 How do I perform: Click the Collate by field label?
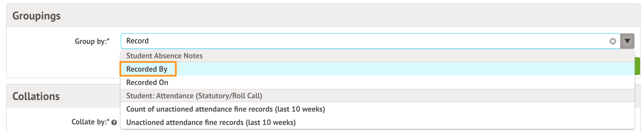pyautogui.click(x=89, y=122)
